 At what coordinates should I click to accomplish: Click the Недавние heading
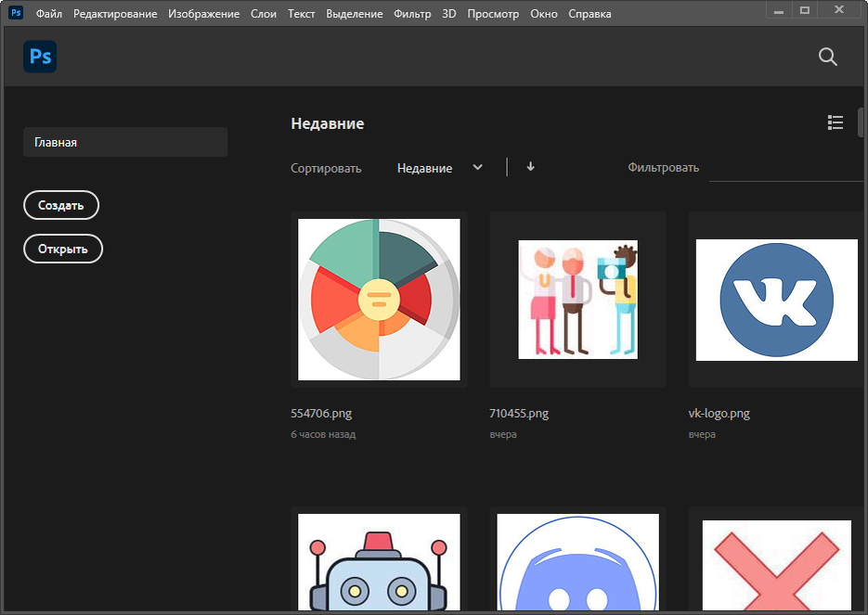[x=328, y=123]
